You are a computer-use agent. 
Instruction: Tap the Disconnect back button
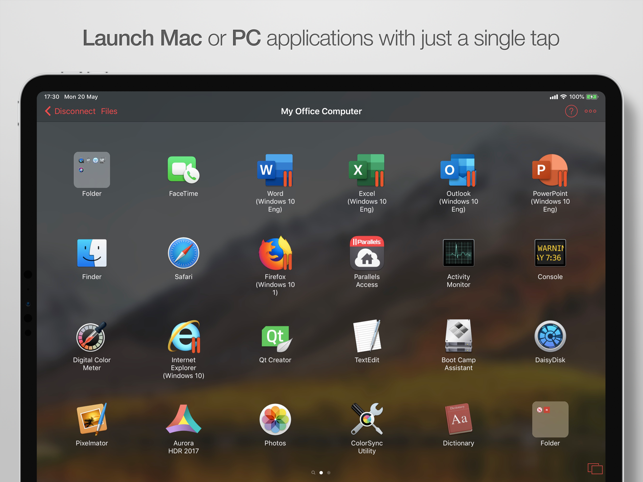coord(70,111)
